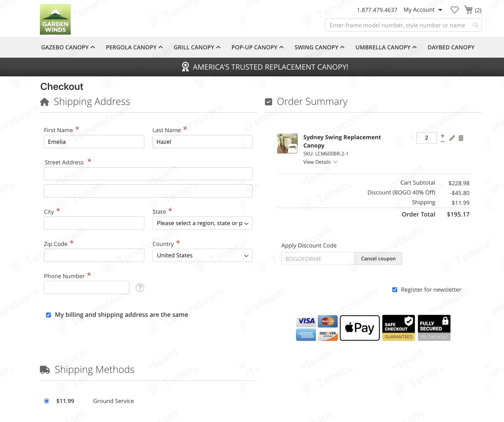The height and width of the screenshot is (422, 504).
Task: Open the Umbrella Canopy menu
Action: point(386,47)
